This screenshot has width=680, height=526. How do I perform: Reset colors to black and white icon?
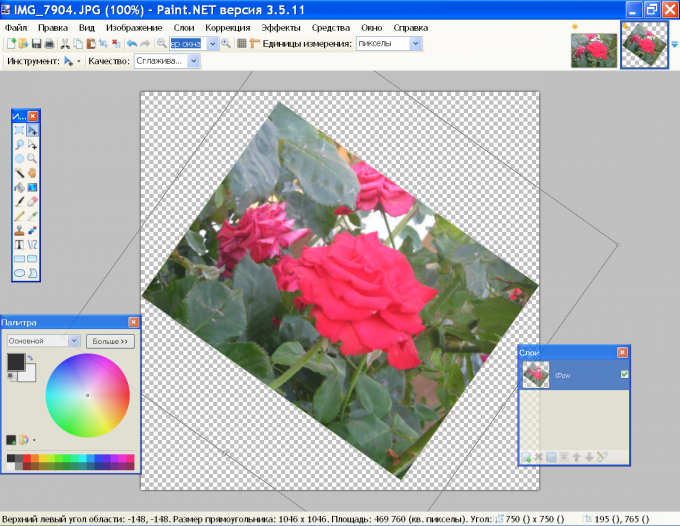(11, 377)
